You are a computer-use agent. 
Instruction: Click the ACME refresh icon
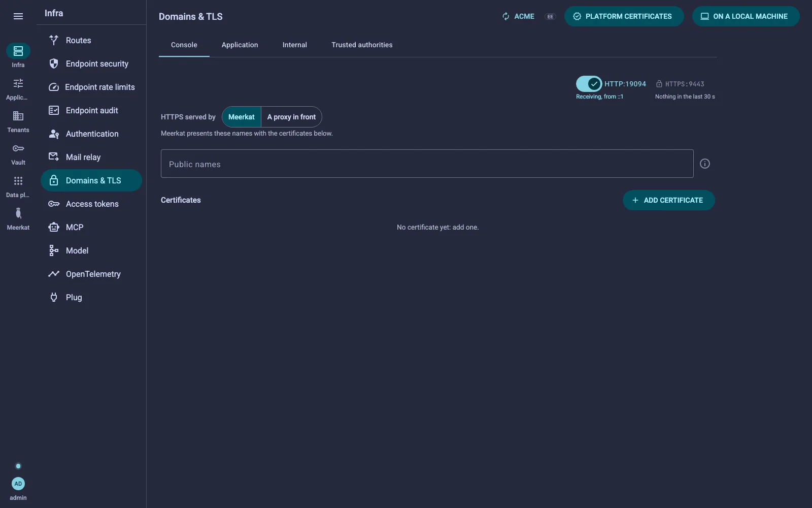[505, 16]
